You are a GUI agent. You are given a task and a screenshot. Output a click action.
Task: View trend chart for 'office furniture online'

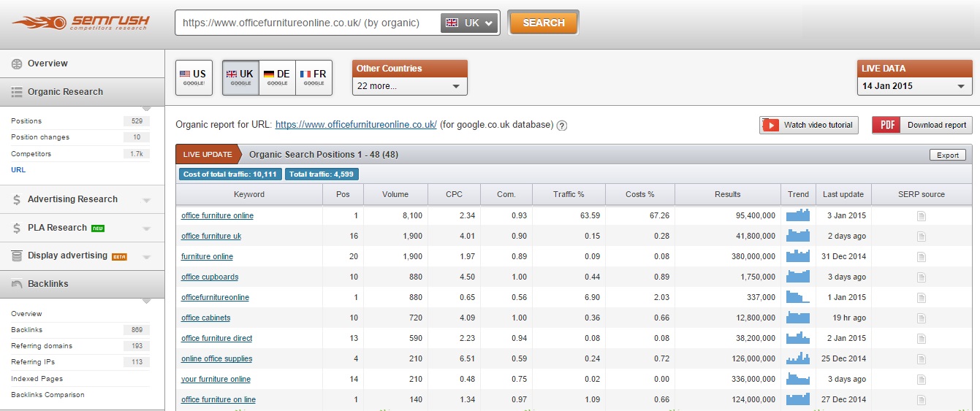[798, 215]
